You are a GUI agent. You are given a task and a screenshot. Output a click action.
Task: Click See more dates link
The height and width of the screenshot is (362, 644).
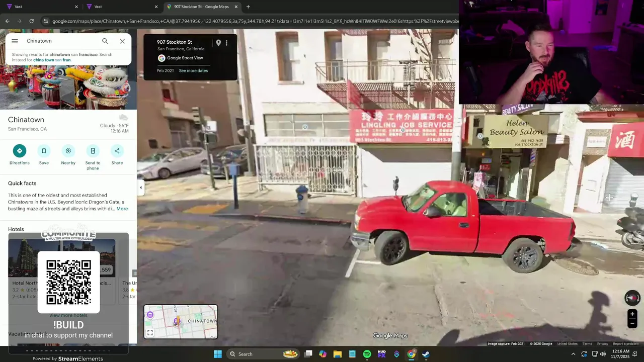point(193,71)
